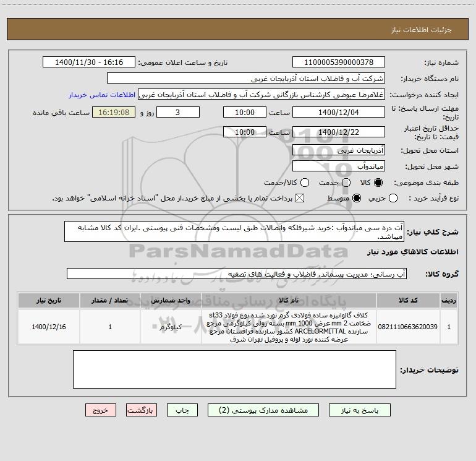Click the پاسخ به نیاز button
The height and width of the screenshot is (461, 476).
(x=360, y=410)
